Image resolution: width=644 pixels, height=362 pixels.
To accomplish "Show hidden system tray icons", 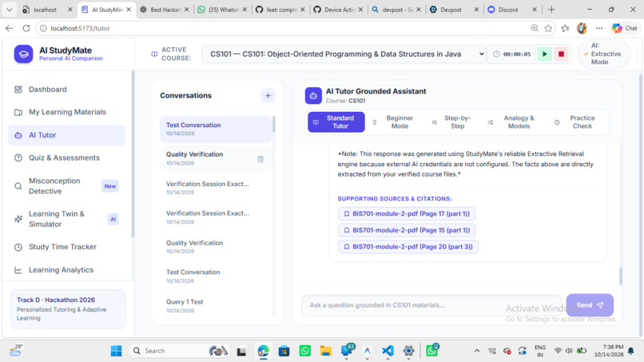I will click(477, 351).
